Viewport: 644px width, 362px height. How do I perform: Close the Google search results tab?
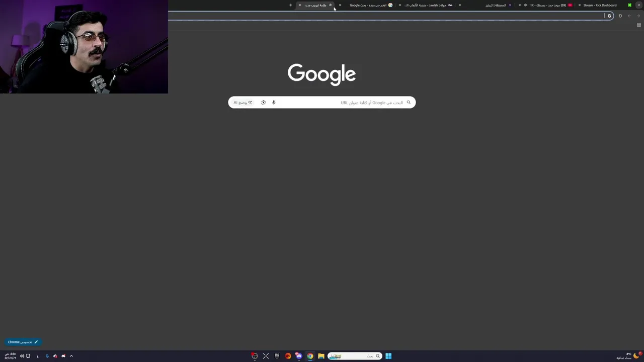point(340,5)
